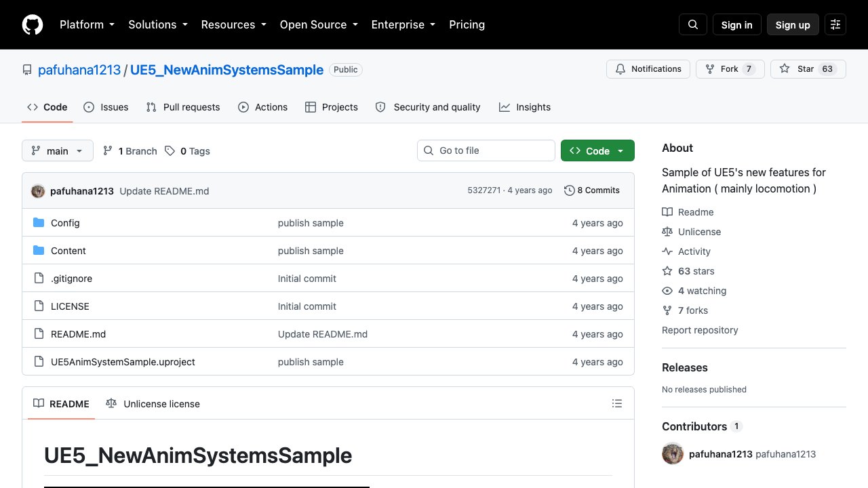Open the 1 Branch link

(x=130, y=151)
